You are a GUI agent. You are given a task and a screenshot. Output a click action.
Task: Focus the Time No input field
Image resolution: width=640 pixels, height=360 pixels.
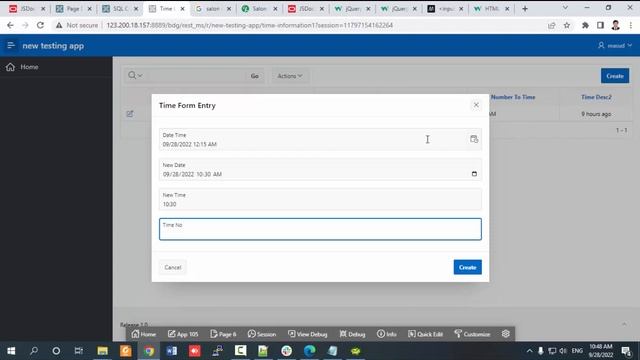click(x=320, y=229)
